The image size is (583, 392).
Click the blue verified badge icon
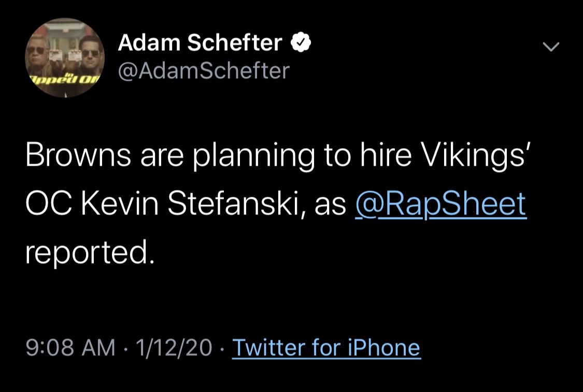(x=301, y=43)
